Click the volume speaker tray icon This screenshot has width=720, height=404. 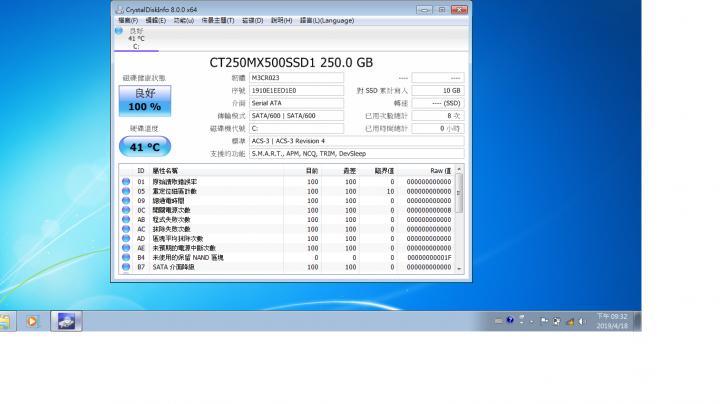point(582,321)
